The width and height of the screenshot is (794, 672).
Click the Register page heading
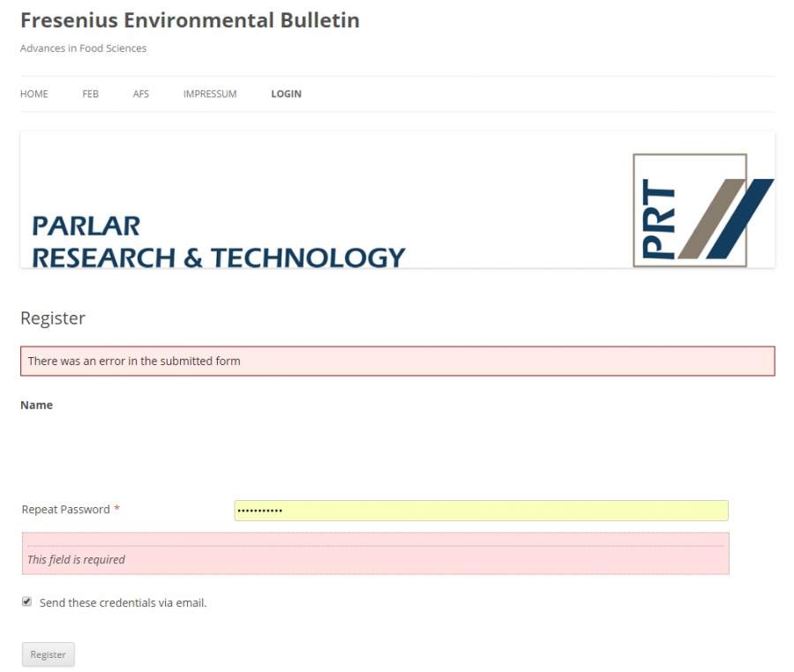click(53, 318)
